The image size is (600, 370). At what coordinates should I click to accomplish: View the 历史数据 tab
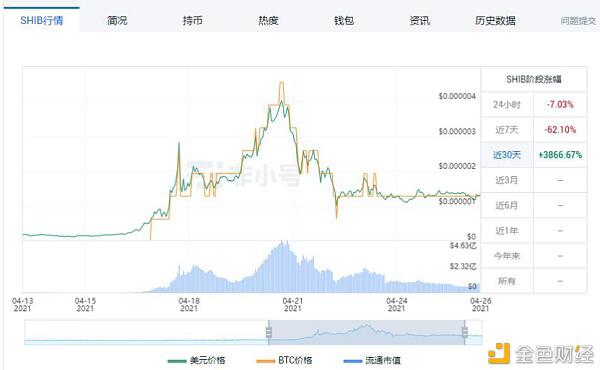495,20
